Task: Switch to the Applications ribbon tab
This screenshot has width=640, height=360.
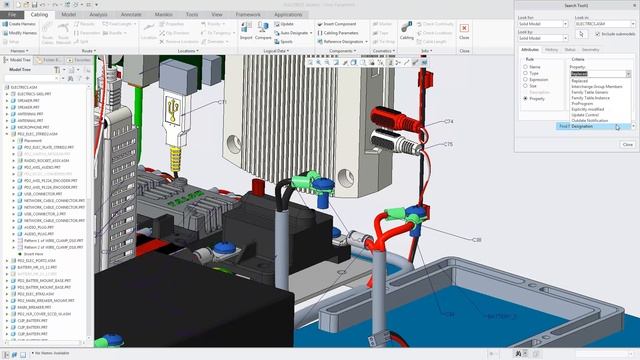Action: click(x=288, y=15)
